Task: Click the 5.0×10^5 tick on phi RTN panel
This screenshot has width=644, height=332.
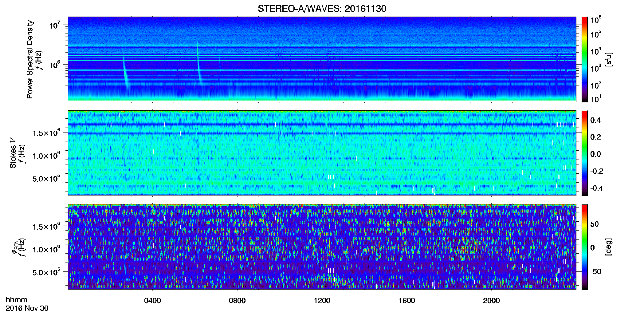Action: tap(46, 272)
